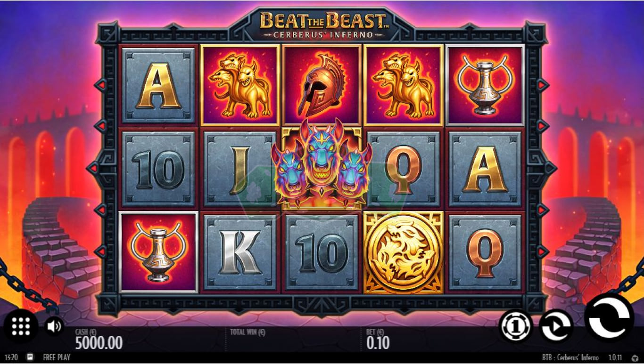Select the vase symbol in the bottom-left cell
Viewport: 644px width, 364px height.
point(158,252)
